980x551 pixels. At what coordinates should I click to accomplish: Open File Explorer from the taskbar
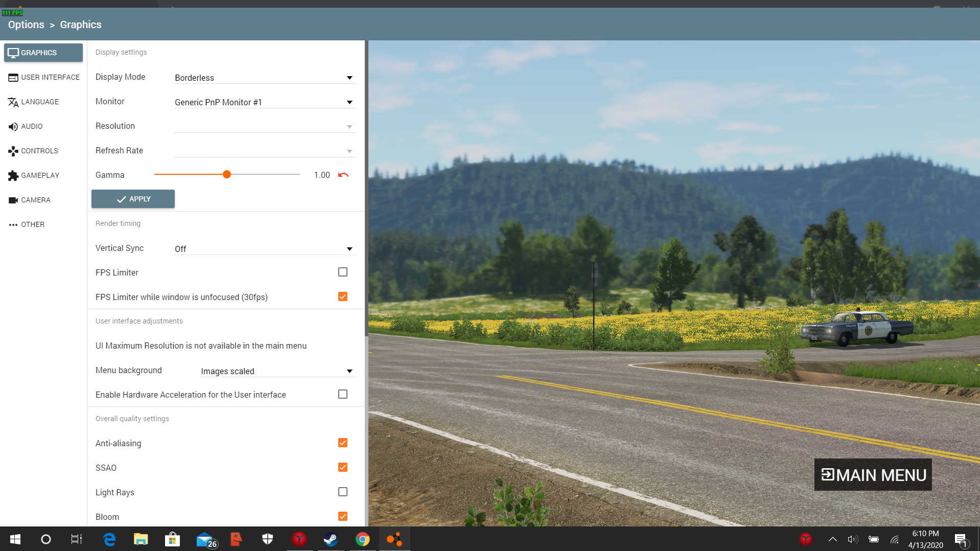point(141,539)
